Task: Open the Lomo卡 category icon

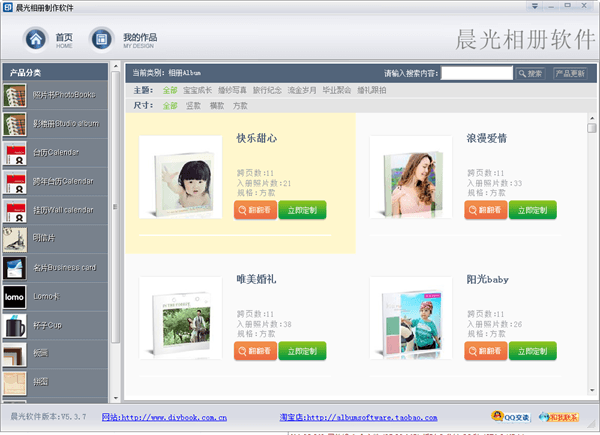Action: (14, 298)
